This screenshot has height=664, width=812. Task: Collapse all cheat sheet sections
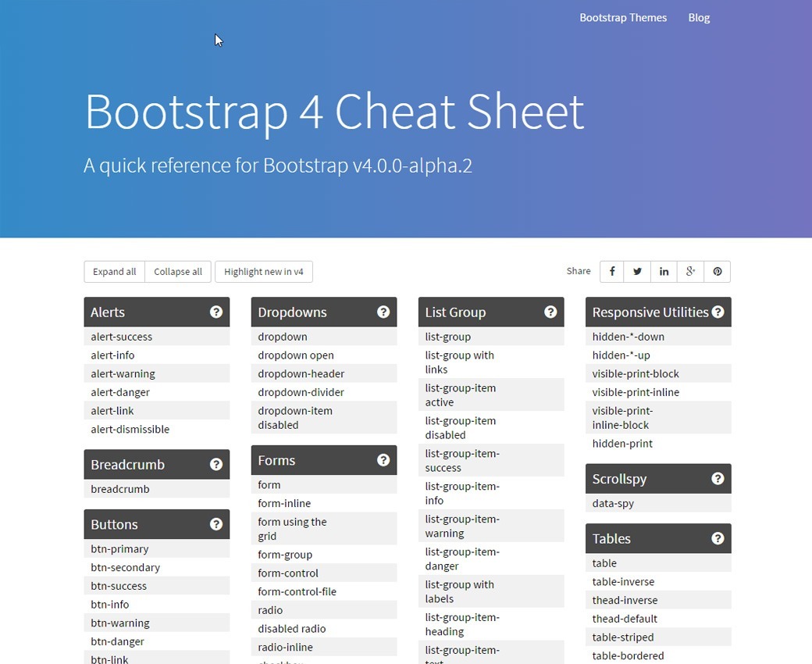coord(178,272)
